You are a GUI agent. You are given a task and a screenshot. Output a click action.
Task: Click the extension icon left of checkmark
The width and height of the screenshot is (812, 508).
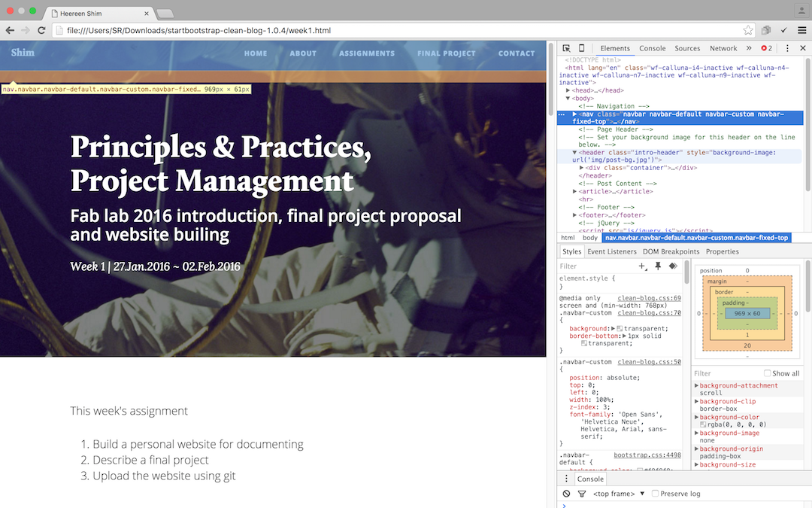click(766, 30)
